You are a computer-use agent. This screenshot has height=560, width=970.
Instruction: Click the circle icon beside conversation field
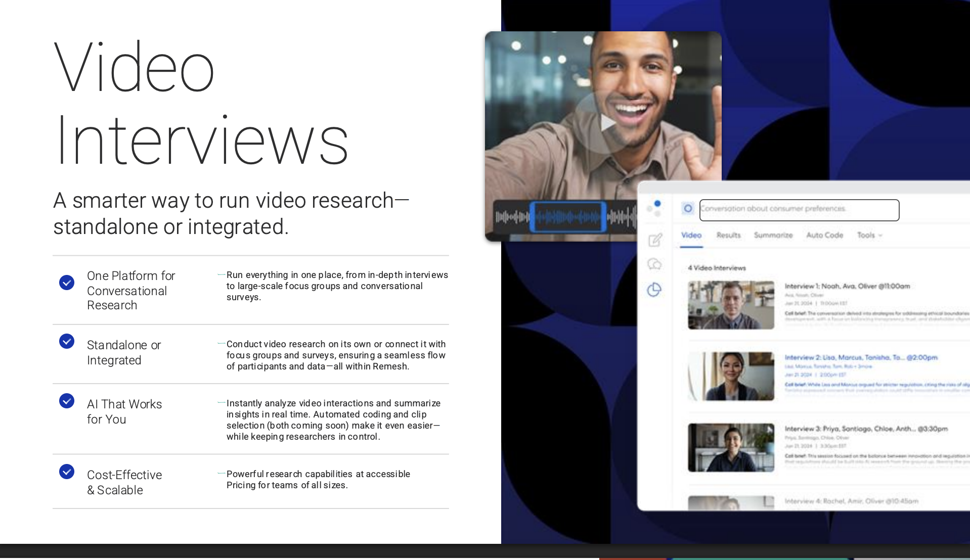coord(687,208)
